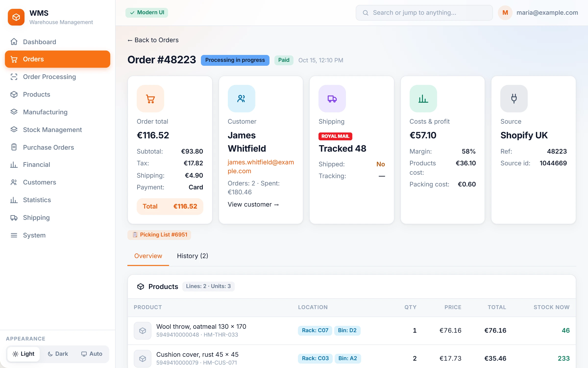Switch appearance to Dark mode
The height and width of the screenshot is (368, 588).
(x=58, y=354)
